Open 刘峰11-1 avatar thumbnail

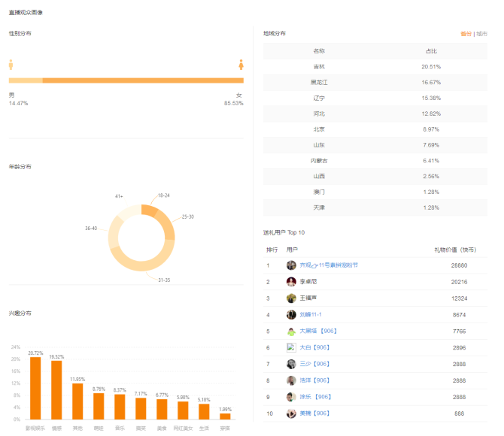[x=291, y=314]
